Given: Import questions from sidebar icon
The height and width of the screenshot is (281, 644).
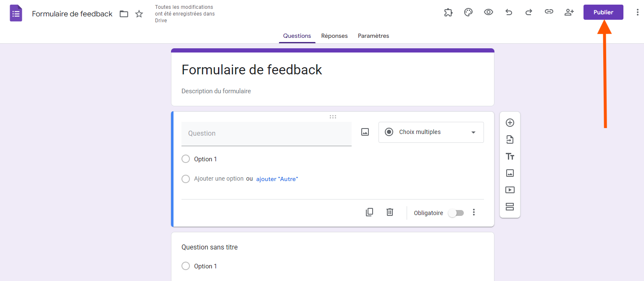Looking at the screenshot, I should (x=510, y=139).
